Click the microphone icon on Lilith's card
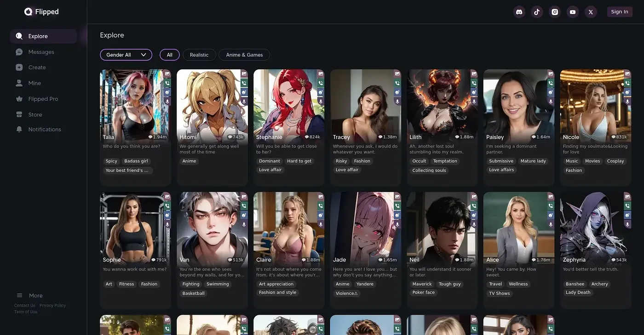Viewport: 644px width, 335px height. [474, 102]
